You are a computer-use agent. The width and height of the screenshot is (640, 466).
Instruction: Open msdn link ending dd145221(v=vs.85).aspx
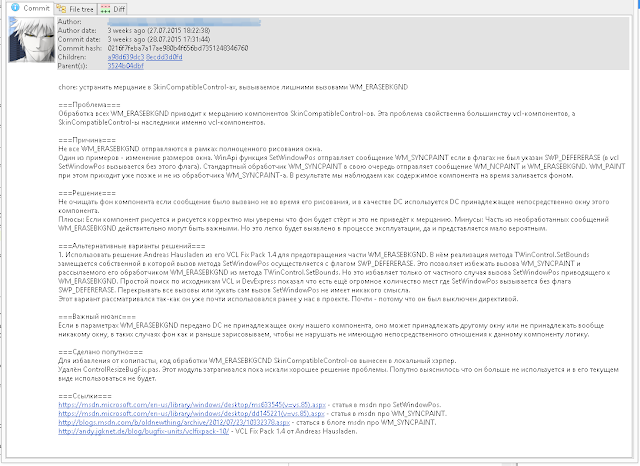pyautogui.click(x=191, y=414)
